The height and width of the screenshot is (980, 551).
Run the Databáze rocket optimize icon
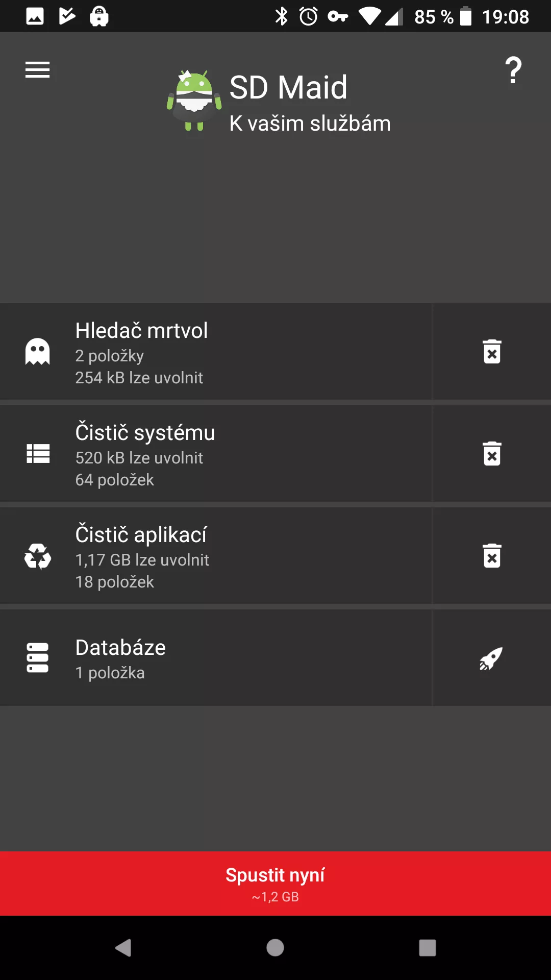(x=492, y=658)
